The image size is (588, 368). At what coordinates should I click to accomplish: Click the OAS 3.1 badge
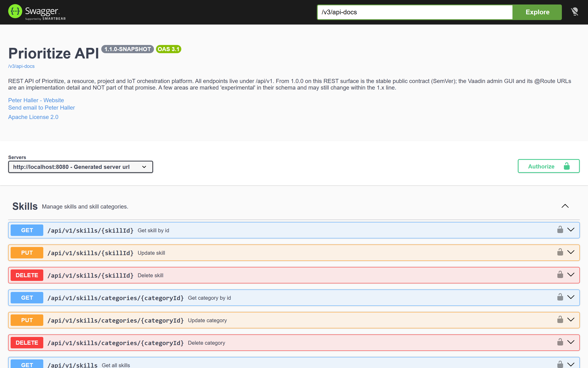169,49
